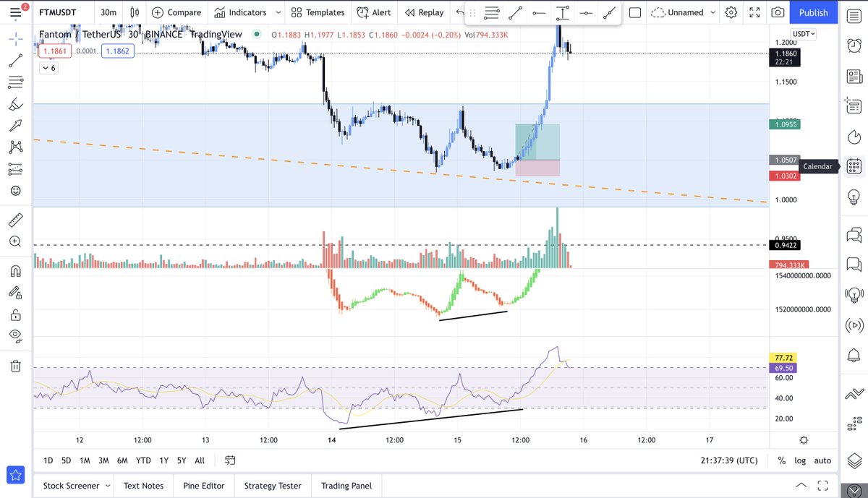The image size is (868, 498).
Task: Collapse the bottom panel with chevron
Action: pos(801,486)
